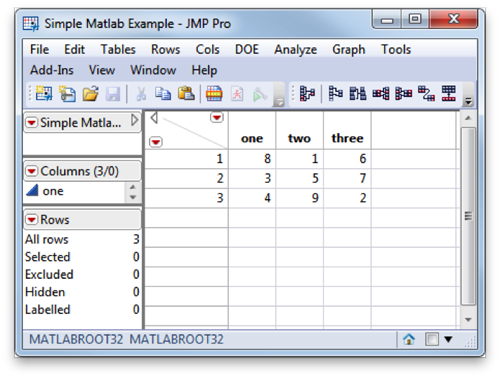
Task: Open the Help menu
Action: click(204, 70)
